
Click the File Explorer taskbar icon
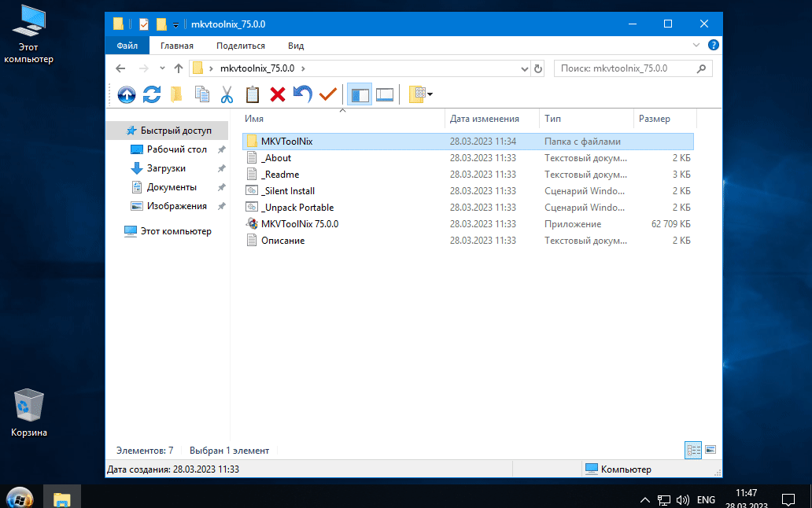[61, 498]
